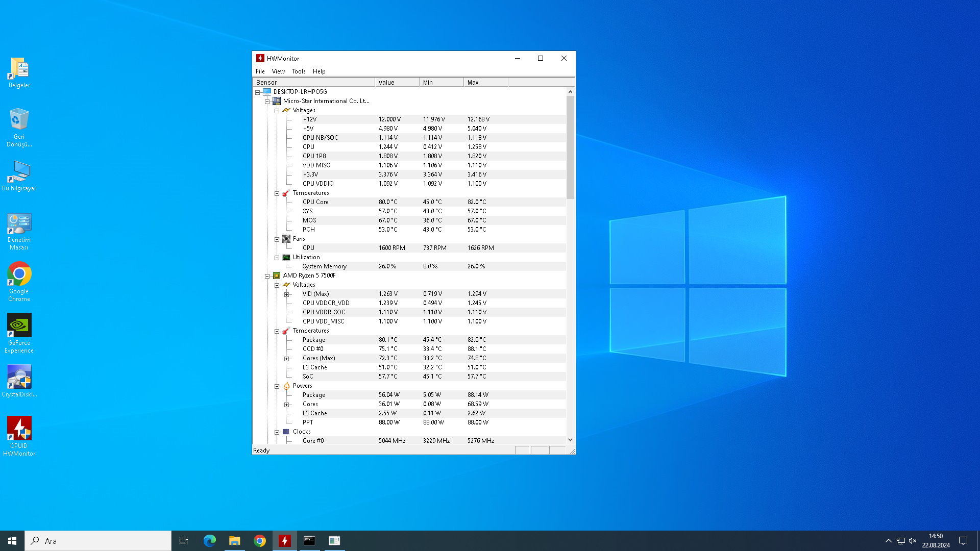Launch Google Chrome from the desktop
The width and height of the screenshot is (980, 551).
point(19,282)
